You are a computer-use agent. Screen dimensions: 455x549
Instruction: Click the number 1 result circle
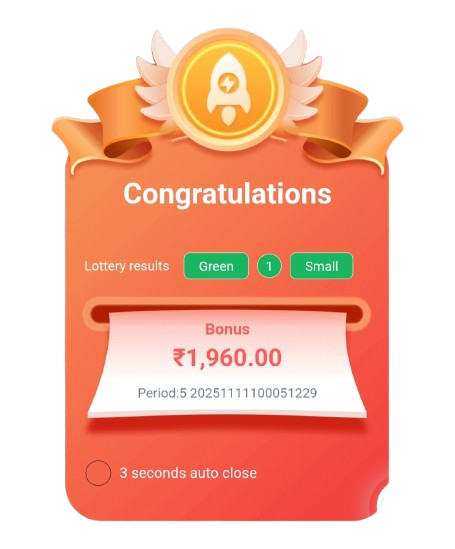point(269,266)
